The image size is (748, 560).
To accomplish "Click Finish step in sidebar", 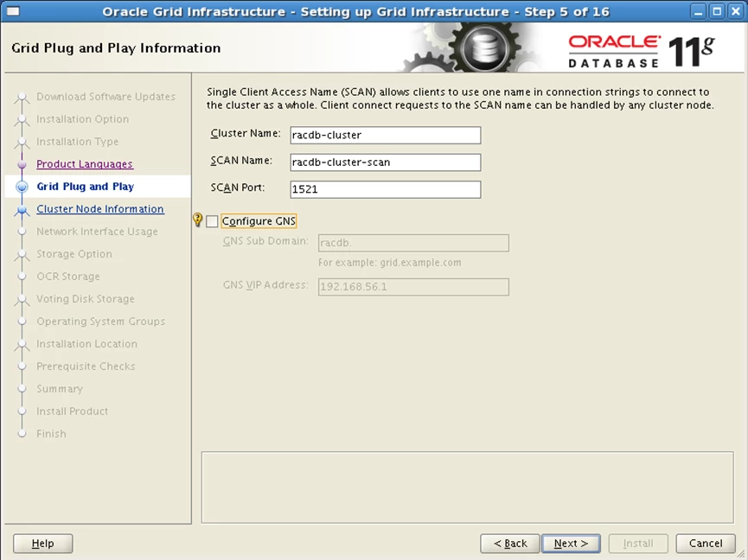I will click(x=52, y=434).
